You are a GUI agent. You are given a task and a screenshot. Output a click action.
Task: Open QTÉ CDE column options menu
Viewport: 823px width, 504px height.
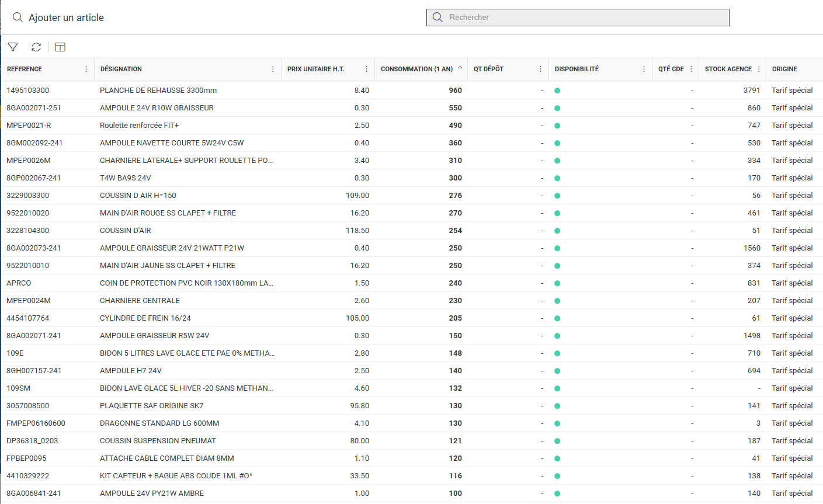pyautogui.click(x=691, y=69)
